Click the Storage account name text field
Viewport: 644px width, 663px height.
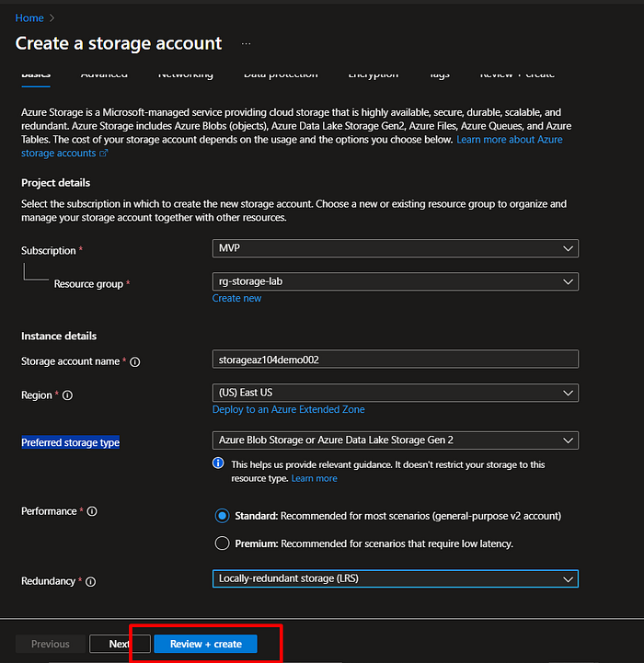(x=395, y=360)
